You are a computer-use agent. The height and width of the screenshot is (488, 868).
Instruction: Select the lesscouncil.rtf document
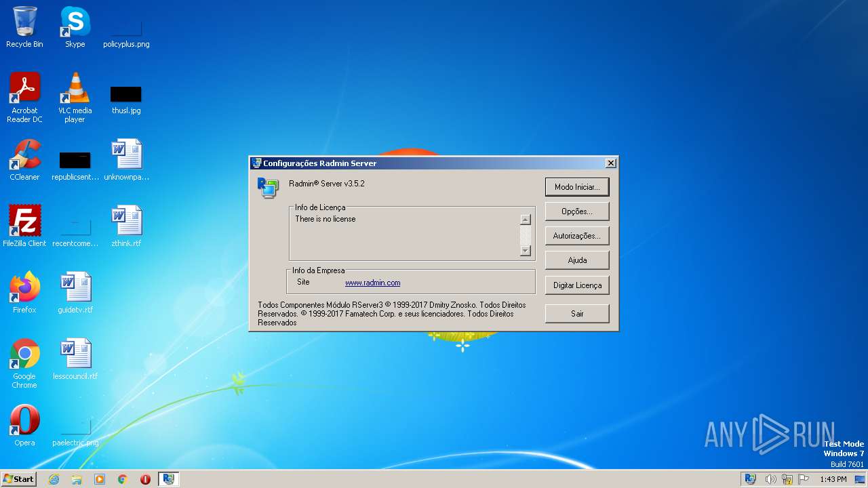[x=75, y=359]
